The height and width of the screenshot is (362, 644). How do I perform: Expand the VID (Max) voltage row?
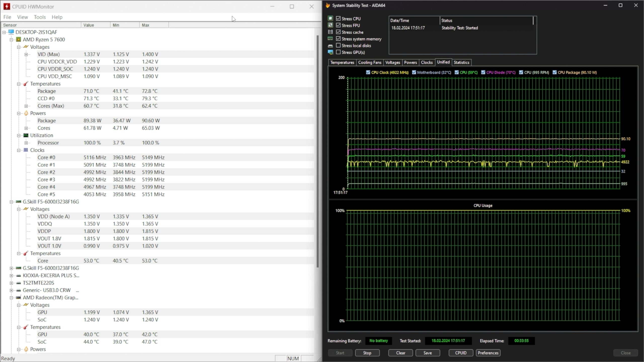(x=26, y=55)
